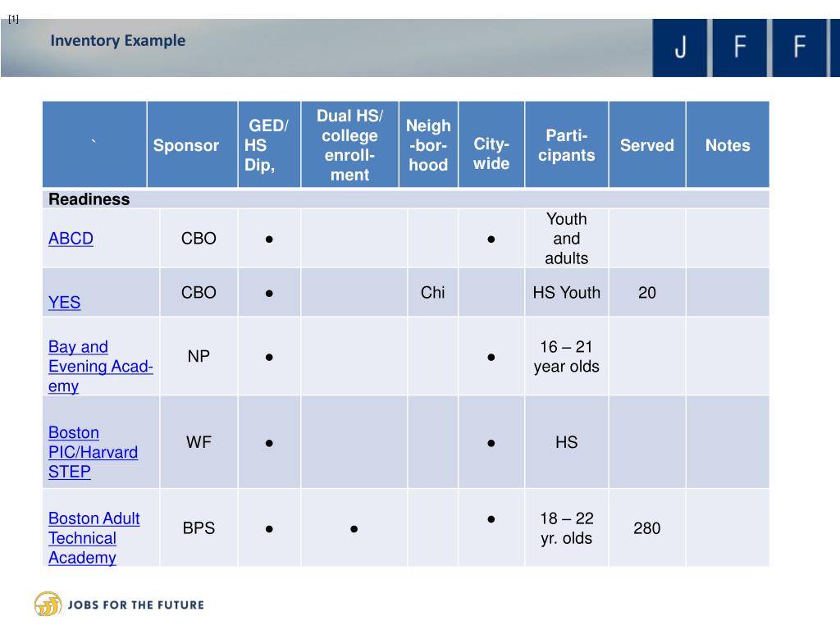Click the WF sponsor cell

(x=199, y=442)
